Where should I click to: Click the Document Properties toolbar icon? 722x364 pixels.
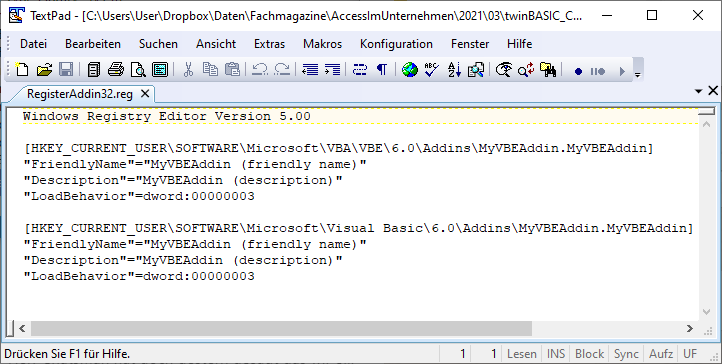click(x=160, y=70)
